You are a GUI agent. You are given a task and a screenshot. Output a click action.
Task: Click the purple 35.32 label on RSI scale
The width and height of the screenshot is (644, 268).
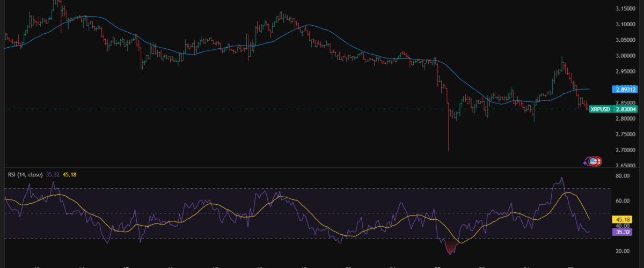click(622, 232)
